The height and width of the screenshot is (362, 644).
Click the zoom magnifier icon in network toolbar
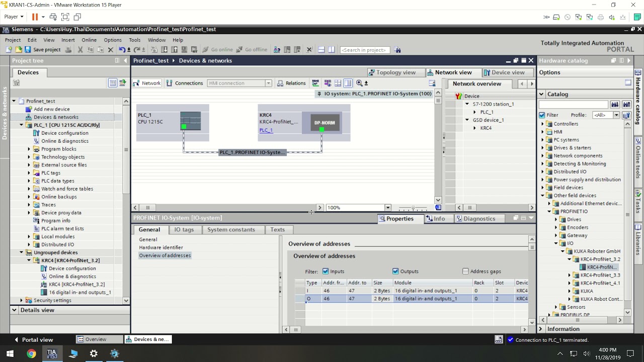point(359,83)
